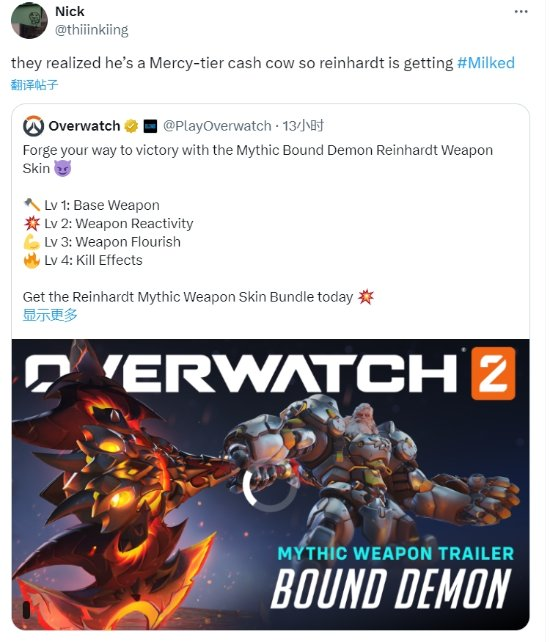
Task: Click the 13小时 timestamp
Action: coord(303,126)
